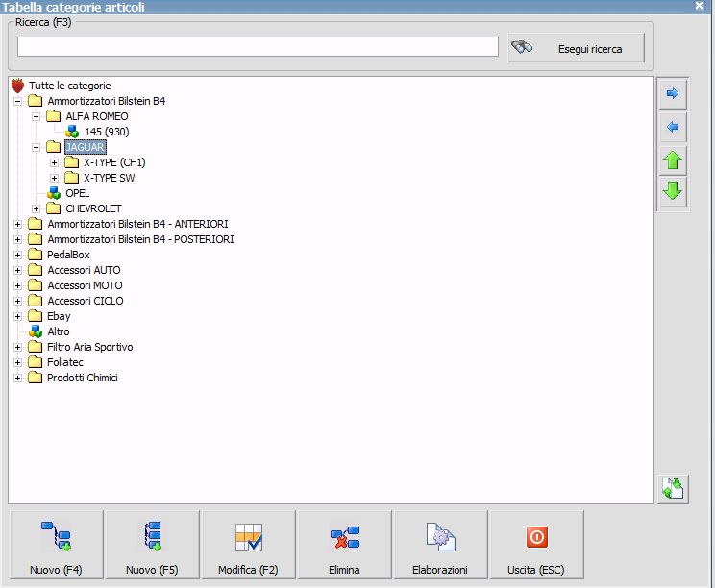The height and width of the screenshot is (588, 715).
Task: Click folder icon beside CHEVROLET
Action: (x=54, y=208)
